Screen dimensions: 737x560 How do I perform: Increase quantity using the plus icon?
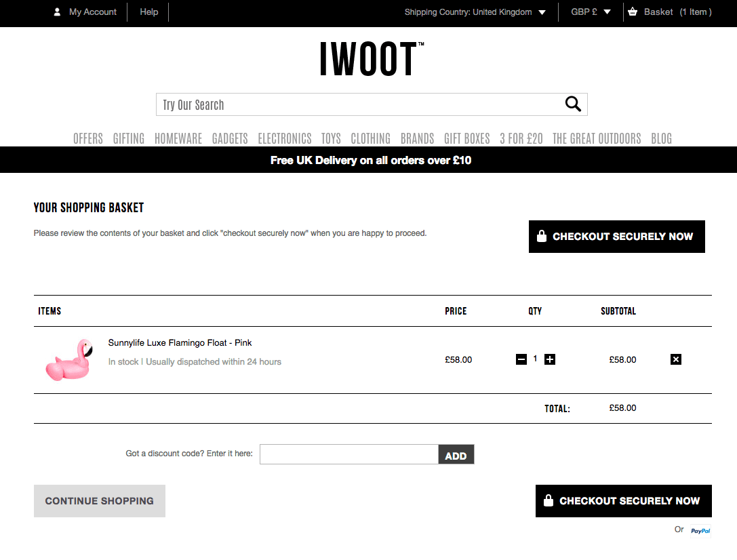549,359
